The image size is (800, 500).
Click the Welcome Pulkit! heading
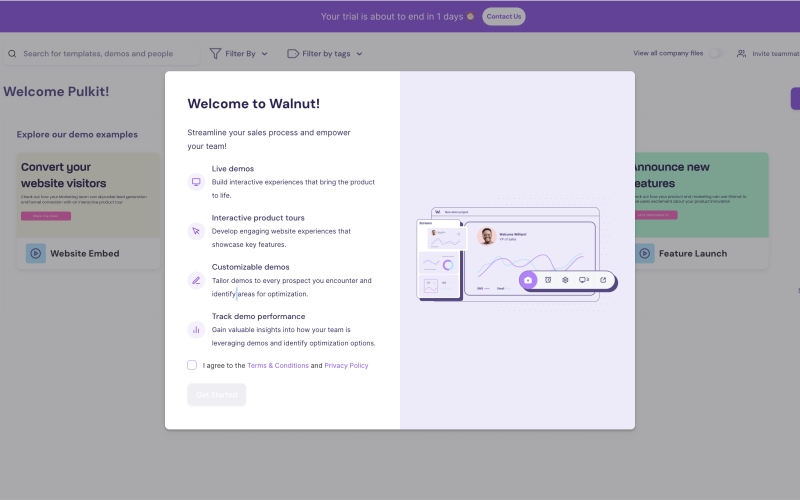pyautogui.click(x=56, y=92)
